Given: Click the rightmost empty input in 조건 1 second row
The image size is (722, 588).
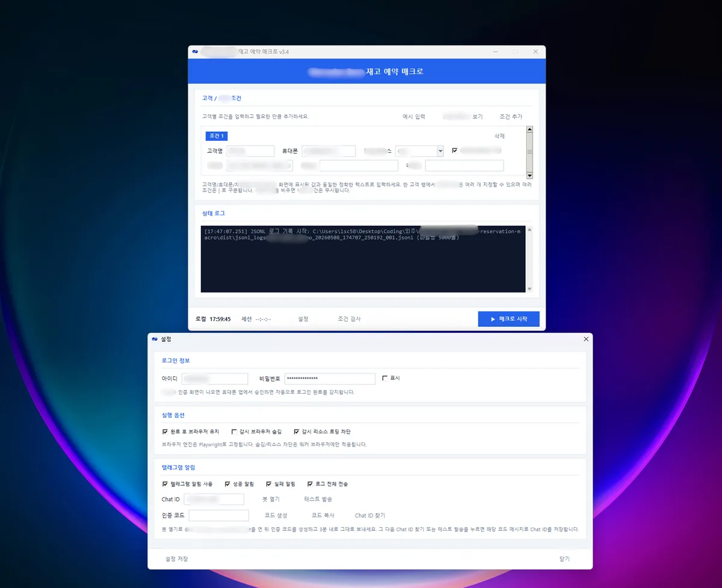Looking at the screenshot, I should pos(464,166).
